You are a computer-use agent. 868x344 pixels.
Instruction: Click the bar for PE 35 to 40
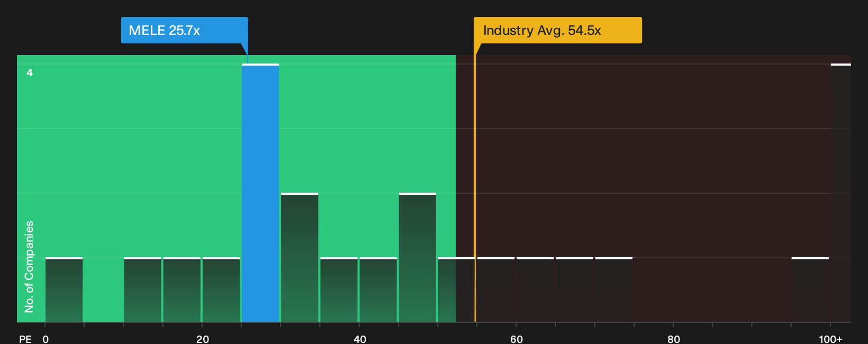tap(339, 289)
